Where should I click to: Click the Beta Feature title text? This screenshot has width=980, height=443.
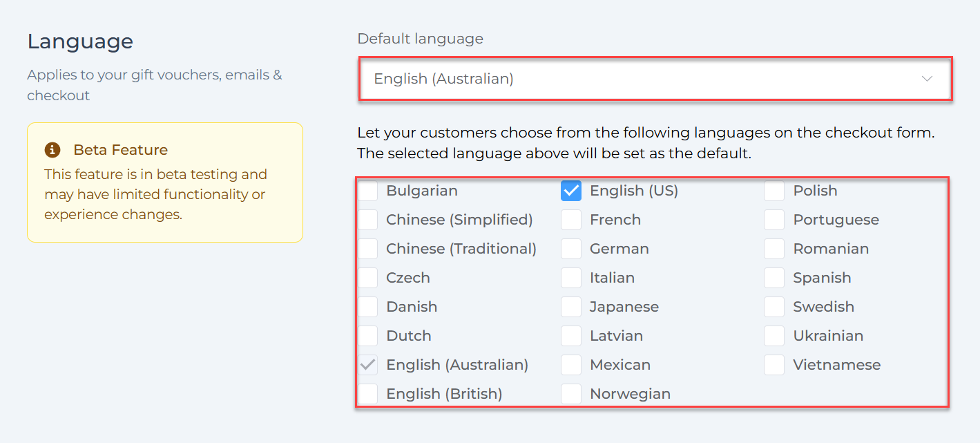tap(121, 150)
